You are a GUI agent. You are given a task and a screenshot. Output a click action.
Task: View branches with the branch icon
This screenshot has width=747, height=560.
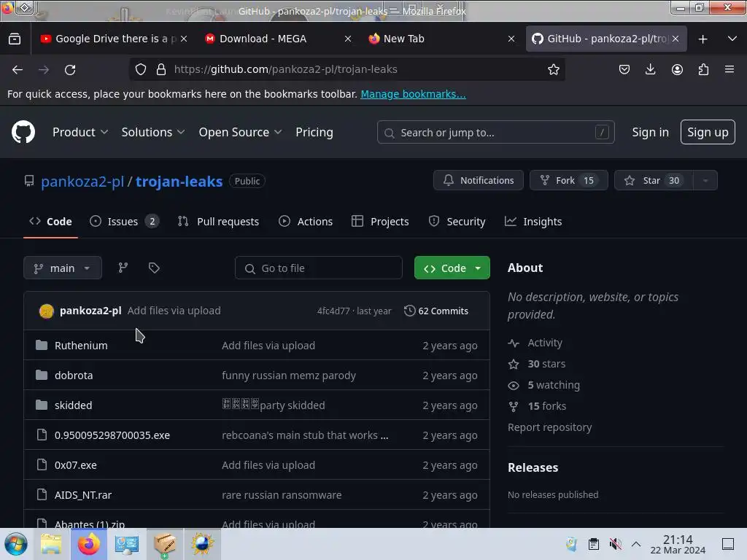coord(123,268)
